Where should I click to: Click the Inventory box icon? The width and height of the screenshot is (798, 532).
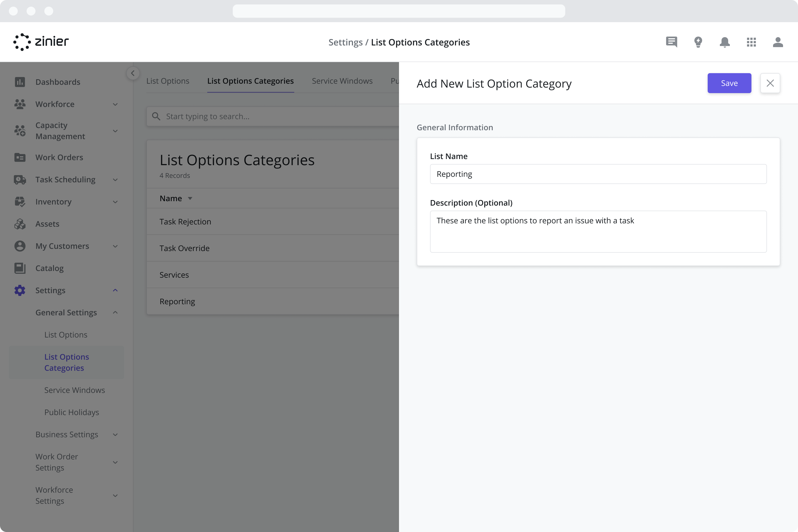(20, 201)
